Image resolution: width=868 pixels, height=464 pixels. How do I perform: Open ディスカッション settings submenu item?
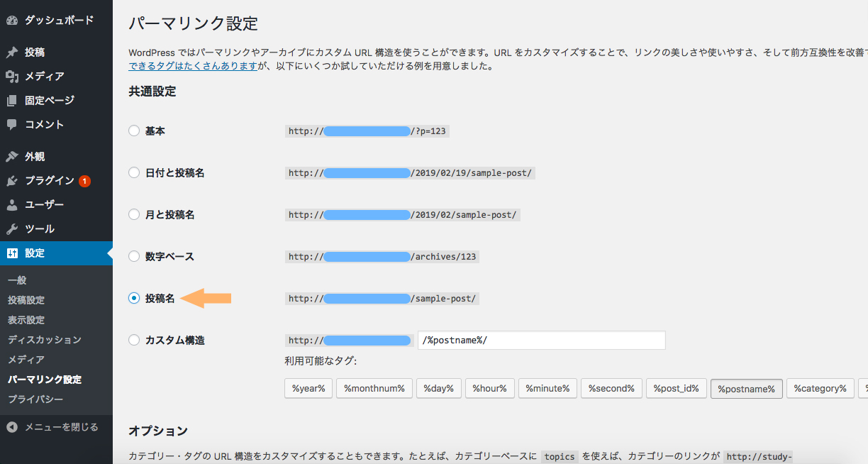[x=44, y=340]
